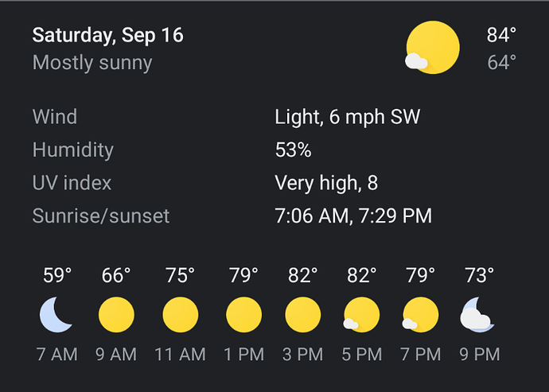Click the sun icon at 1 PM
The width and height of the screenshot is (549, 392).
[x=243, y=315]
